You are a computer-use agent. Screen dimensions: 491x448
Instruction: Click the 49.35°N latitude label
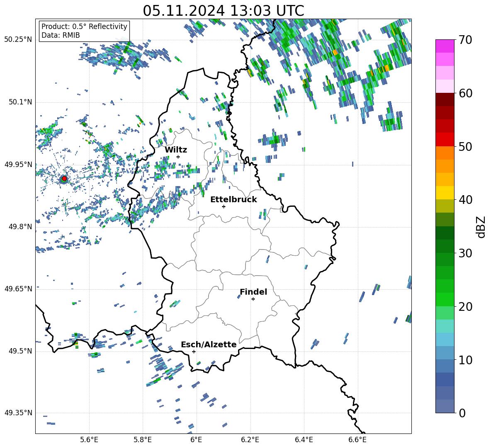point(18,413)
